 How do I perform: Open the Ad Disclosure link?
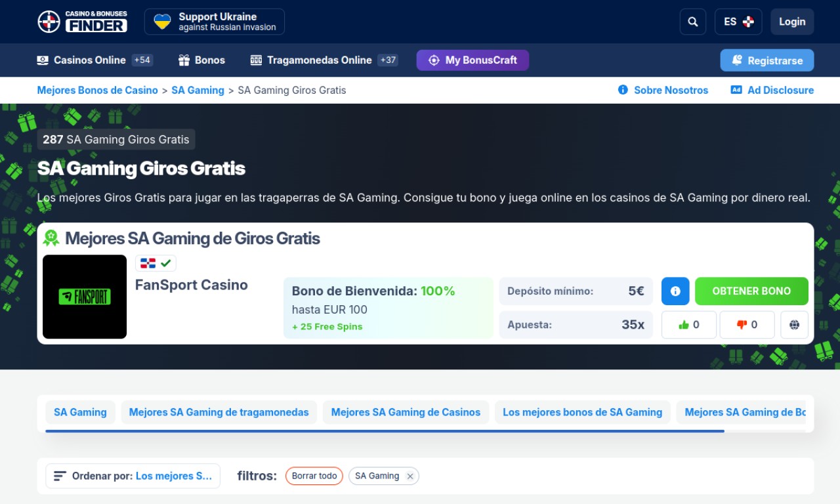(x=772, y=91)
